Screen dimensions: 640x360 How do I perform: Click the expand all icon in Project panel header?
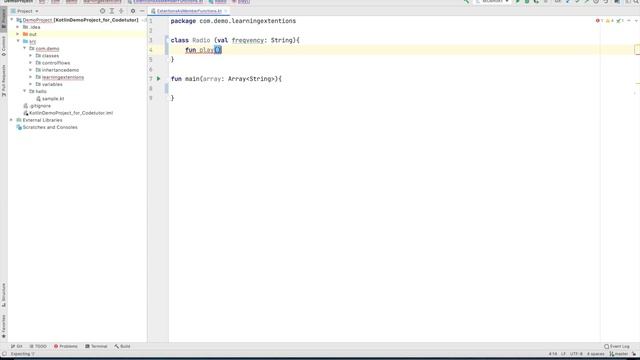tap(112, 11)
